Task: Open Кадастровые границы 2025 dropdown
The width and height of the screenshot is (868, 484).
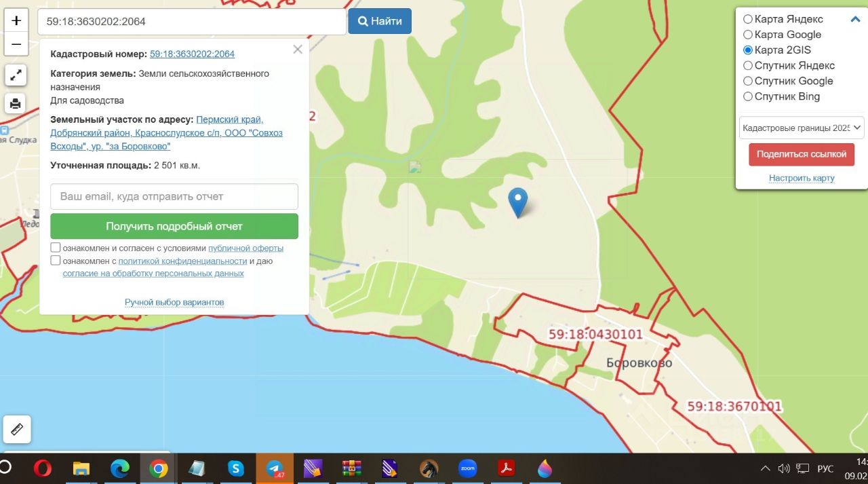Action: (802, 128)
